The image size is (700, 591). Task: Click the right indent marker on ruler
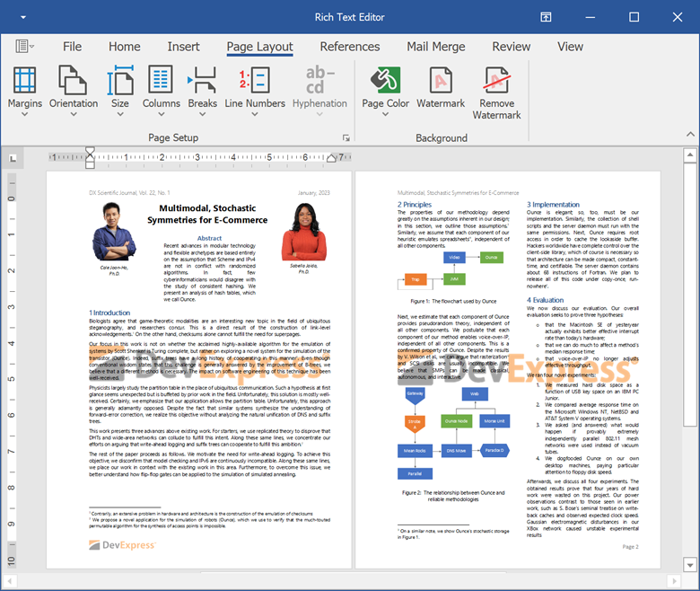(x=331, y=158)
